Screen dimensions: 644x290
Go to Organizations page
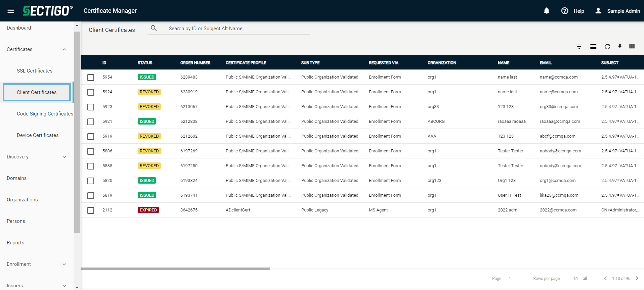tap(22, 200)
